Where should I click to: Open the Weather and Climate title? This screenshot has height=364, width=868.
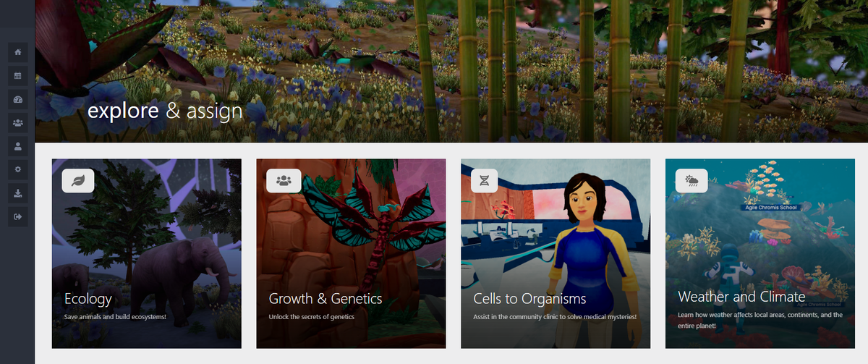click(x=741, y=297)
